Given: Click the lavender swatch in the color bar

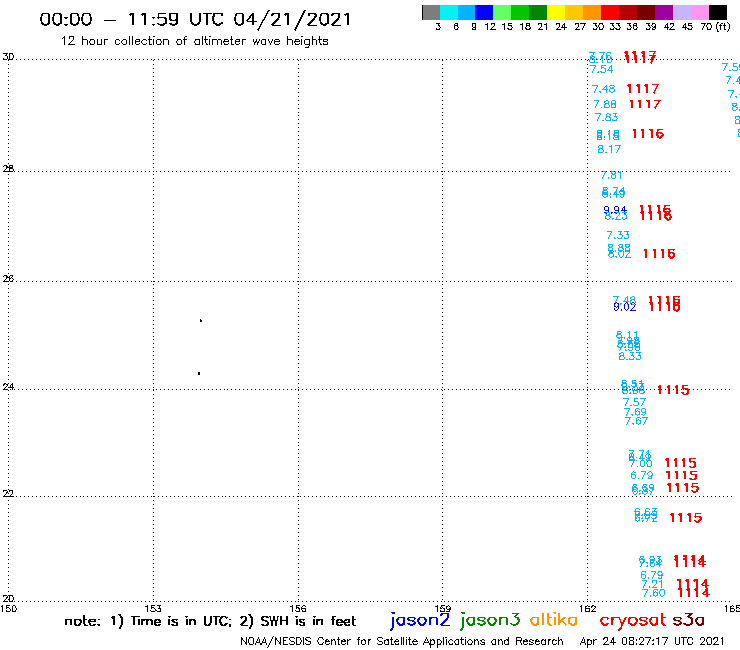Looking at the screenshot, I should (681, 12).
